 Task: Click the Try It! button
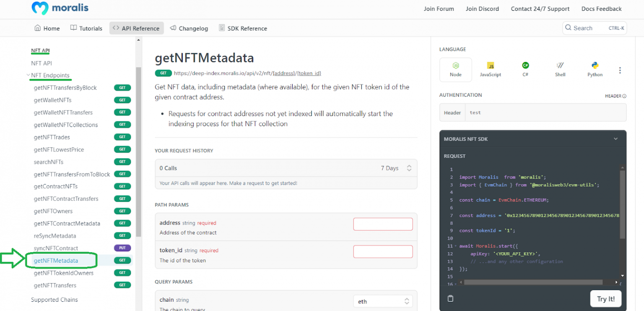606,298
